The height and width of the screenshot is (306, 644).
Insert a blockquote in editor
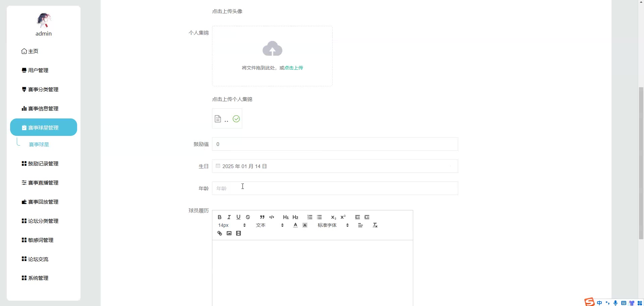point(262,217)
